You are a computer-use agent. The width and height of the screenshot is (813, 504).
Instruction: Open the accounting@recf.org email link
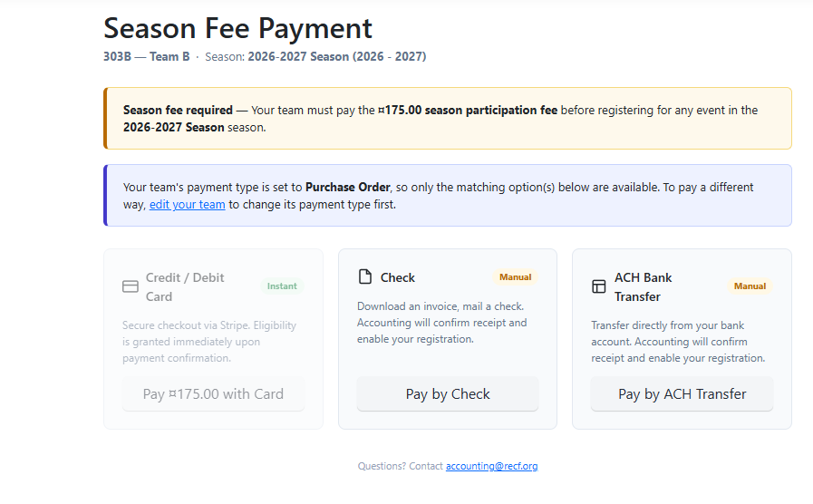coord(491,466)
